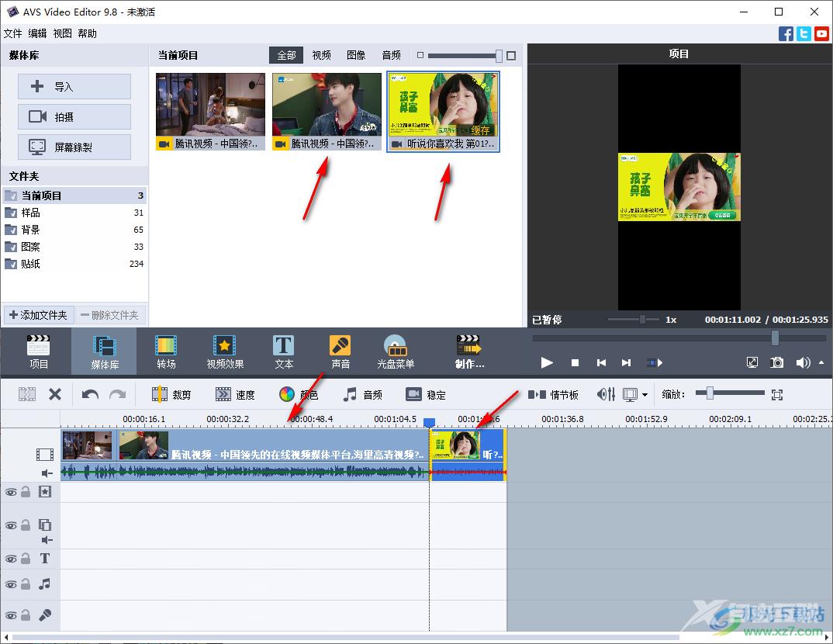Jump to previous frame

[601, 362]
